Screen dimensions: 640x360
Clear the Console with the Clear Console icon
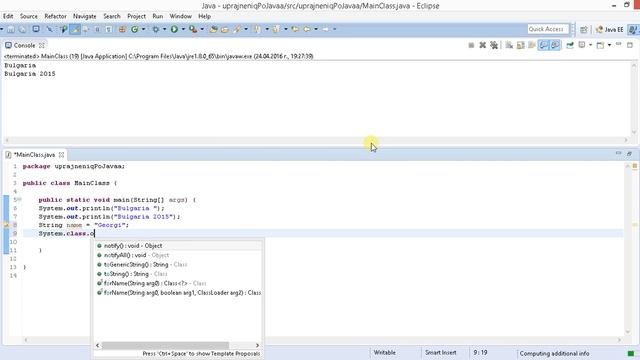pos(509,45)
